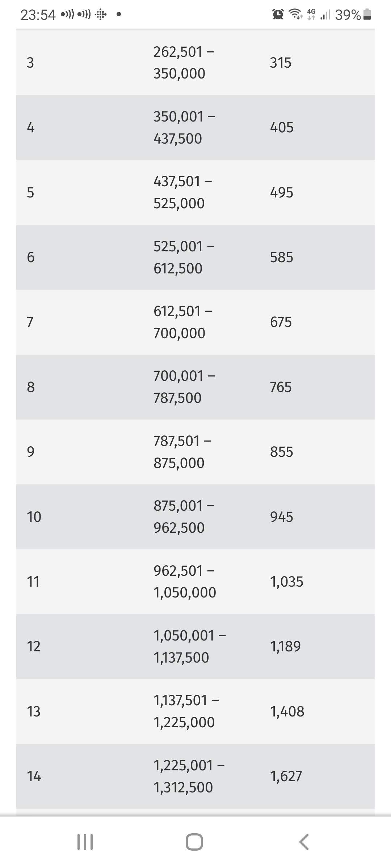Screen dimensions: 391x868
Task: Tap the battery indicator icon
Action: tap(367, 14)
